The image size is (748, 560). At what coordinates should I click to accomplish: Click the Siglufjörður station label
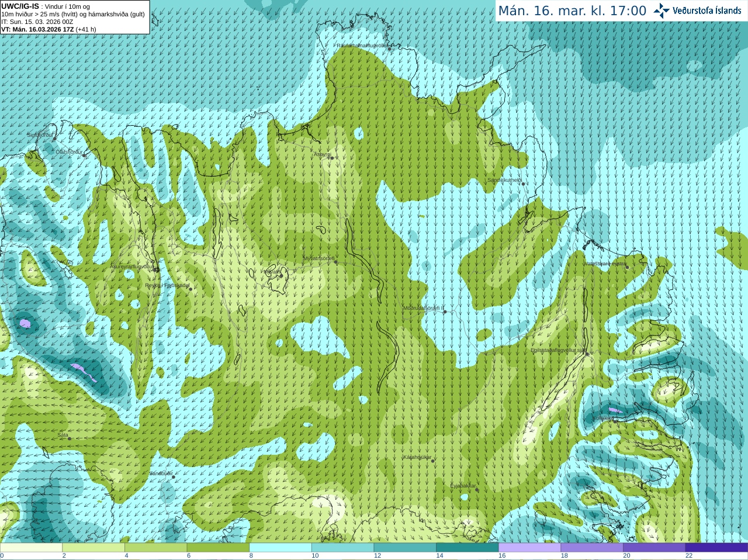pyautogui.click(x=40, y=135)
